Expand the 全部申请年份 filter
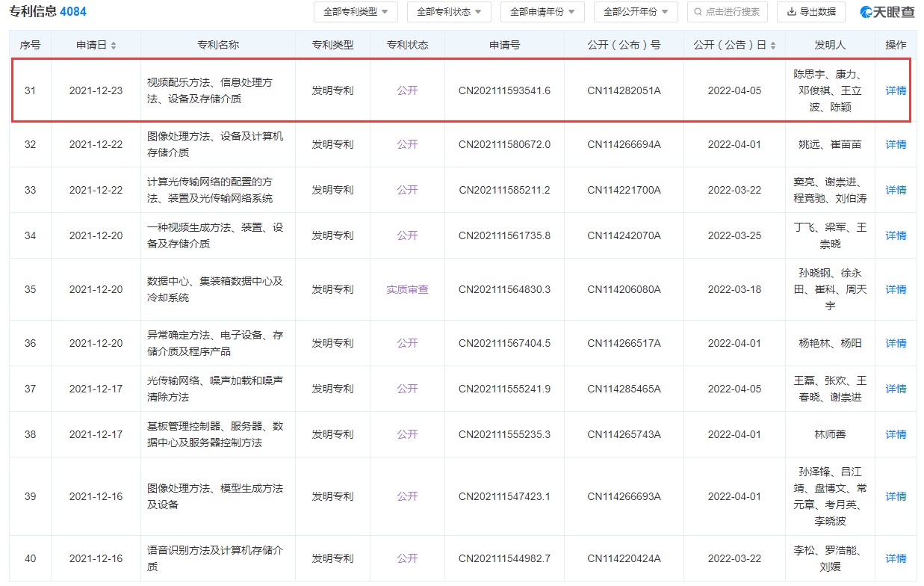 tap(542, 12)
